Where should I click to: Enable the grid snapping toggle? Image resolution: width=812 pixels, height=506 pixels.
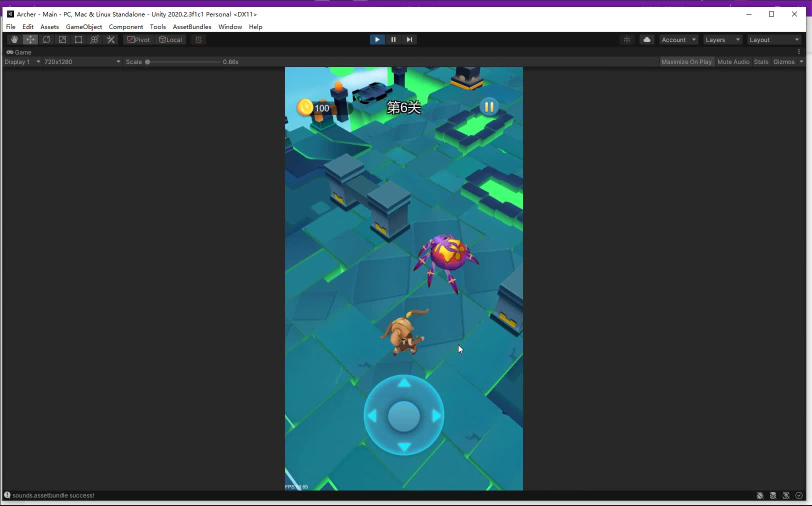click(x=198, y=39)
